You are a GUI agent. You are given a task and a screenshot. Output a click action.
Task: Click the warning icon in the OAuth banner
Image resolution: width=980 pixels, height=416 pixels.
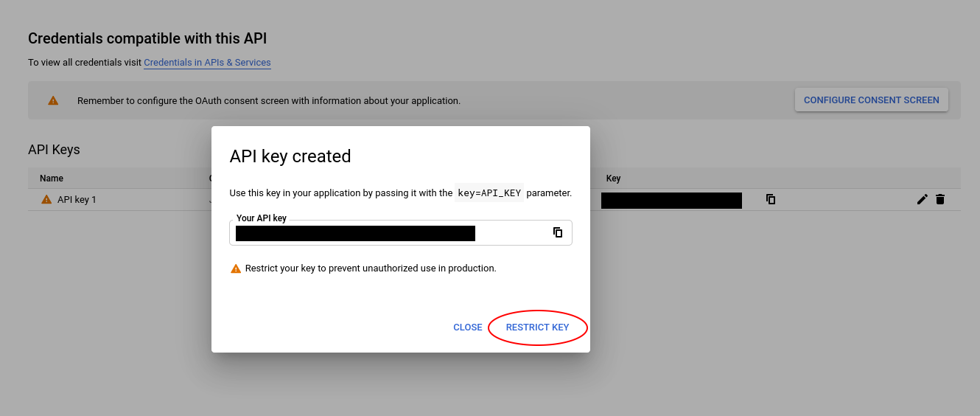click(53, 100)
